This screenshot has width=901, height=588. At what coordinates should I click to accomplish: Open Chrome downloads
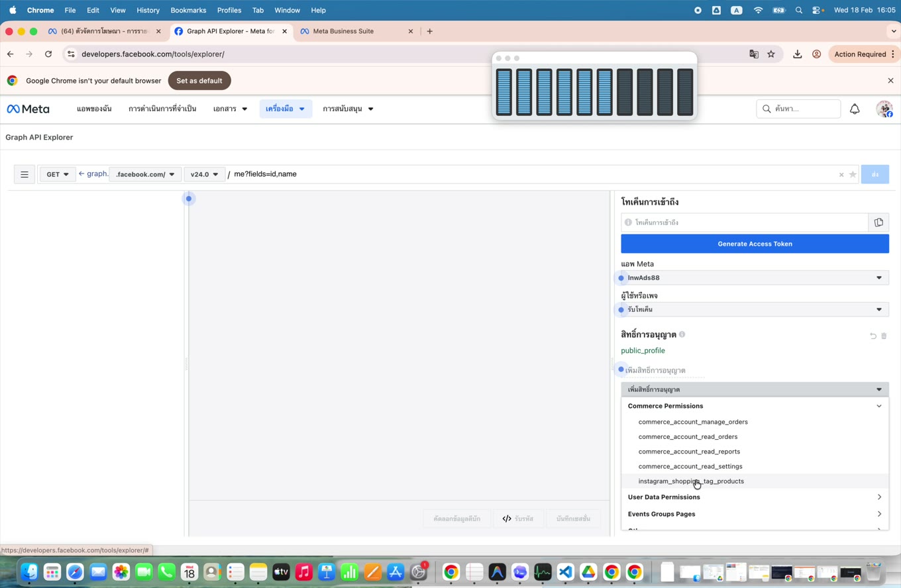pyautogui.click(x=797, y=54)
